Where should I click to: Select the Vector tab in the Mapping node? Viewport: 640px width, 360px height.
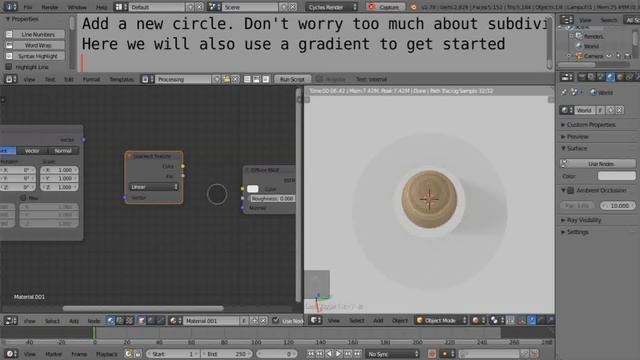[32, 151]
